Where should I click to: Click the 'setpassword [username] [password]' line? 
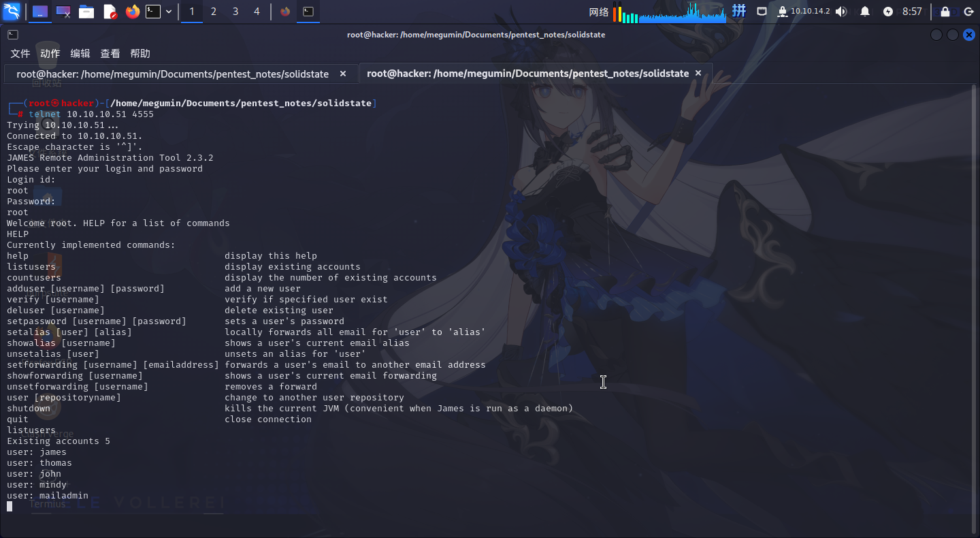[x=97, y=321]
